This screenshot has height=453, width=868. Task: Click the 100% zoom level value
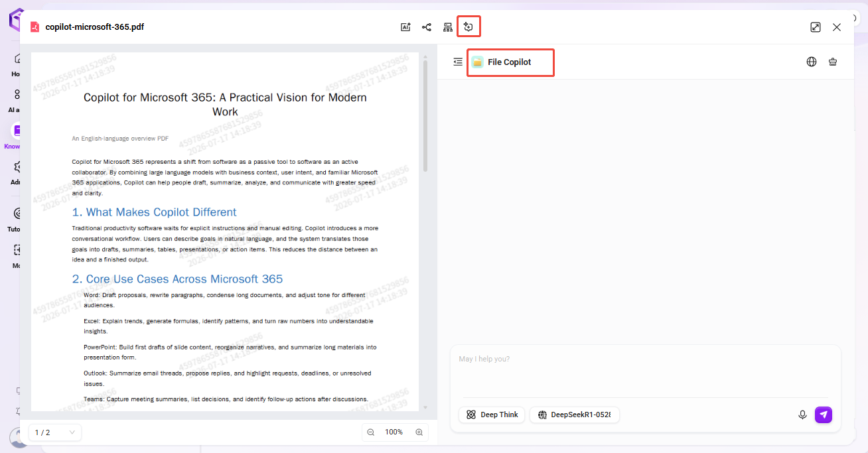[394, 432]
